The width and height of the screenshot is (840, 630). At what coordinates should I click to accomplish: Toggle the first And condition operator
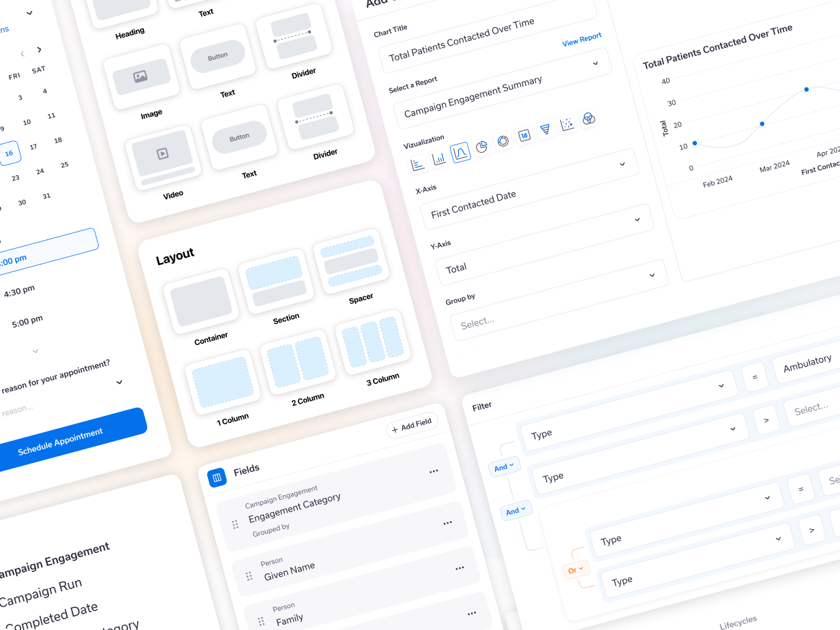tap(503, 467)
